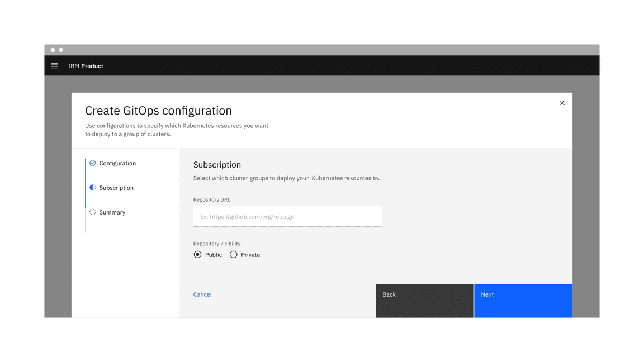Viewport: 644px width, 362px height.
Task: Click the Create GitOps configuration title
Action: pos(158,111)
